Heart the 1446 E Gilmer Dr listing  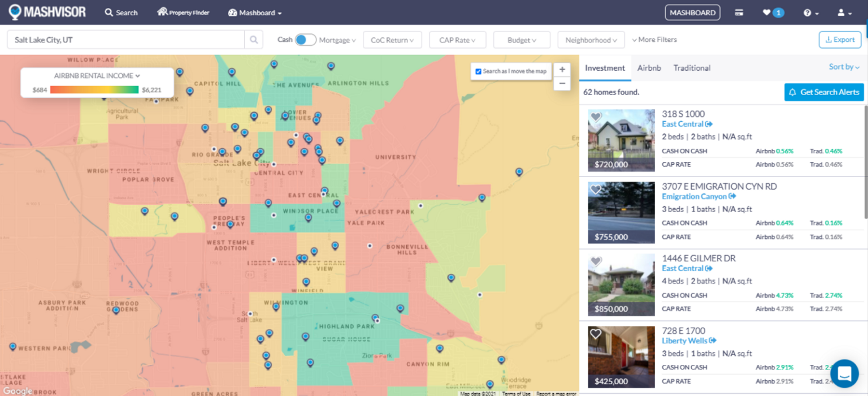(x=596, y=261)
